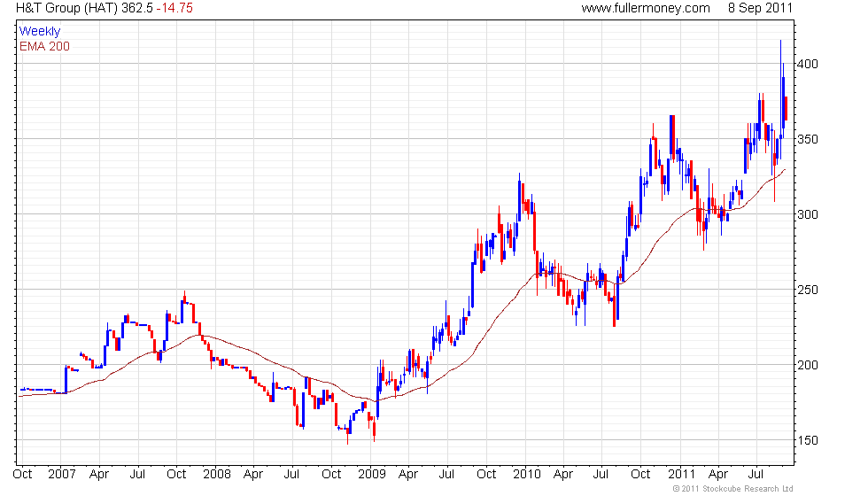The width and height of the screenshot is (868, 496).
Task: Click the highest blue candlestick above 400
Action: (x=780, y=89)
